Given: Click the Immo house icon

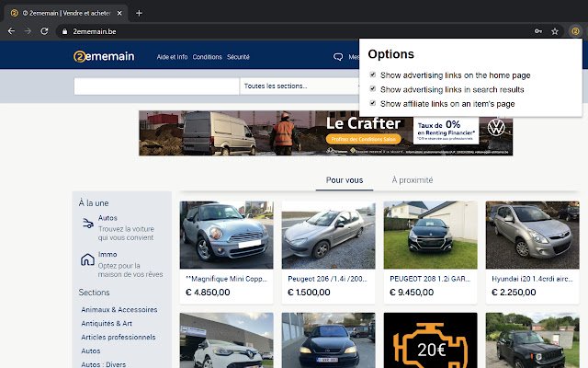Looking at the screenshot, I should click(x=87, y=259).
